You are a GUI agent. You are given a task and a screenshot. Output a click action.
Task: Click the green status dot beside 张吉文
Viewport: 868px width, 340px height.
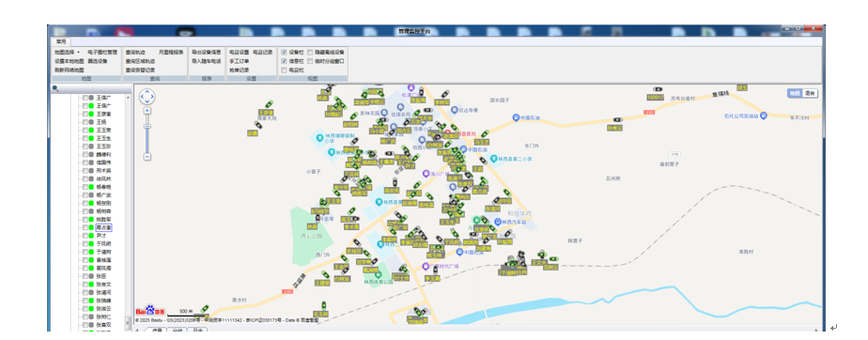[x=91, y=284]
